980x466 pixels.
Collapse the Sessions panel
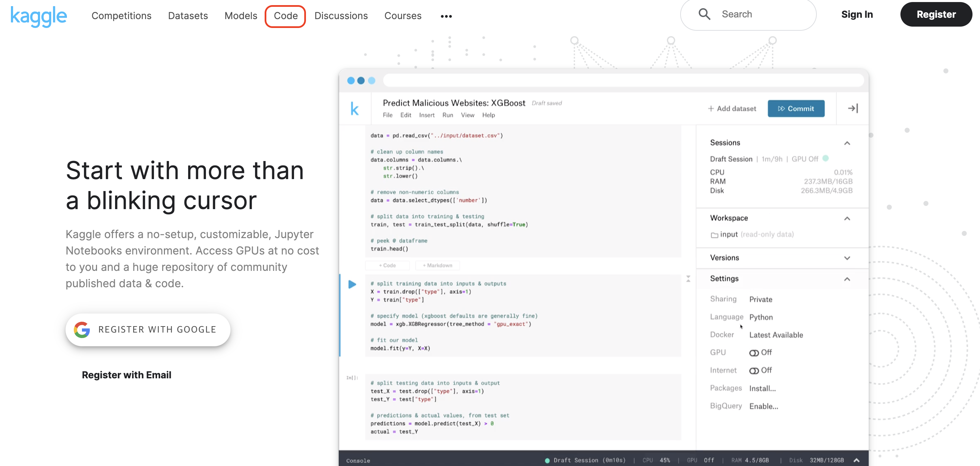tap(847, 143)
